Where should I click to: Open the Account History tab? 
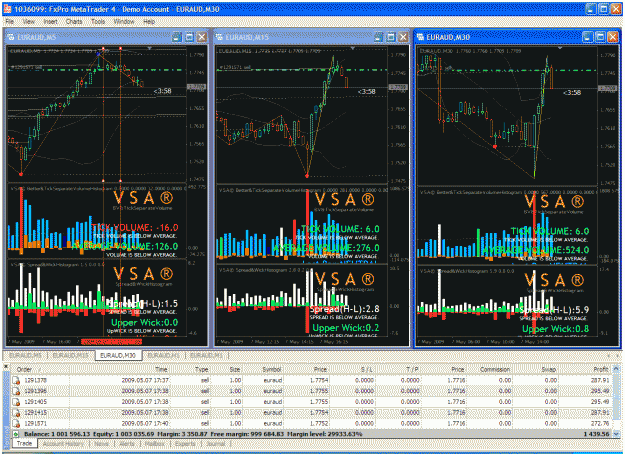pyautogui.click(x=63, y=444)
